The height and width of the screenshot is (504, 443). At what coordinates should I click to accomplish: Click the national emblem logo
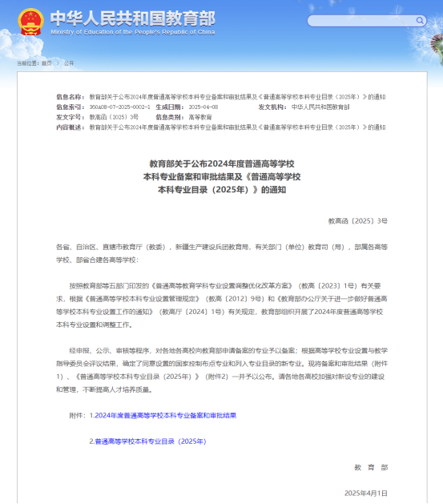tap(30, 22)
